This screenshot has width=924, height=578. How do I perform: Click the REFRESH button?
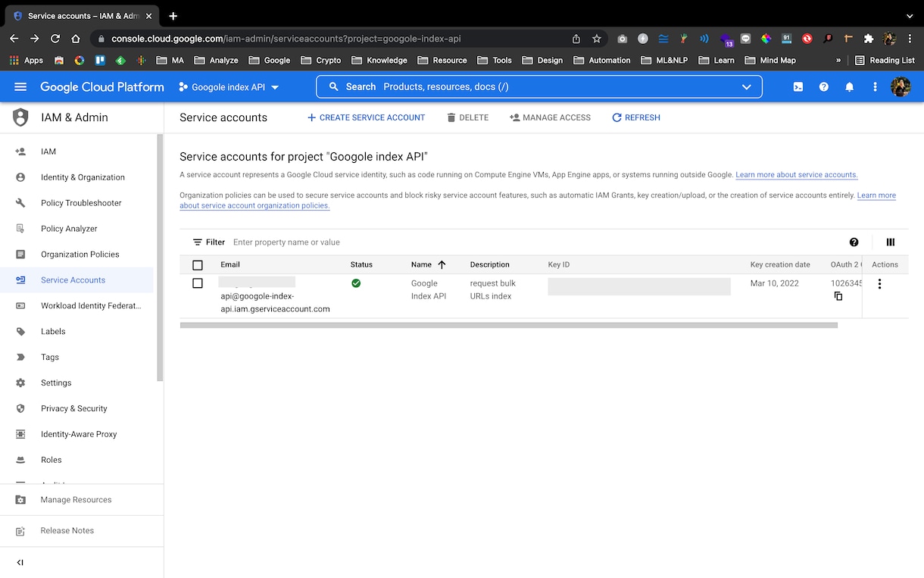tap(636, 117)
